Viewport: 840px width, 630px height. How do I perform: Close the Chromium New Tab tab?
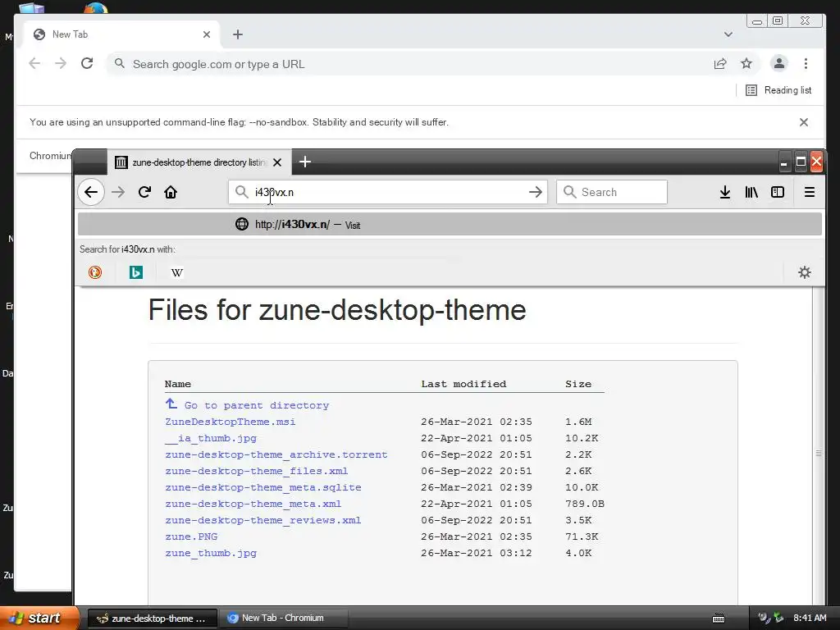[x=207, y=34]
